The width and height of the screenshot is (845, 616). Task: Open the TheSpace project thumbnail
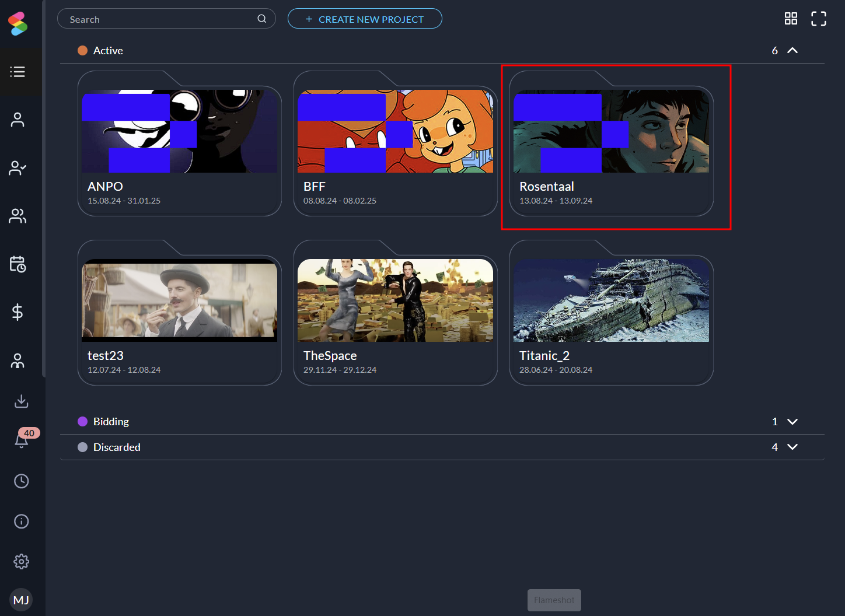396,300
